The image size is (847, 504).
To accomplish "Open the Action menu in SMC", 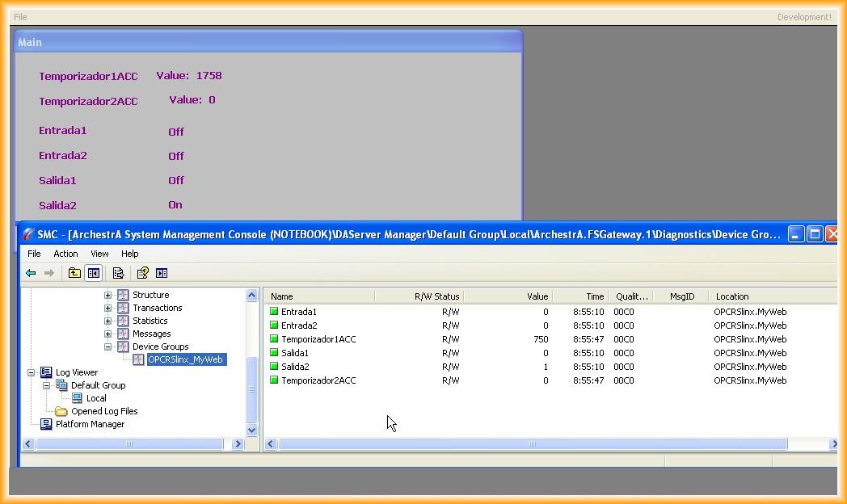I will [x=65, y=254].
